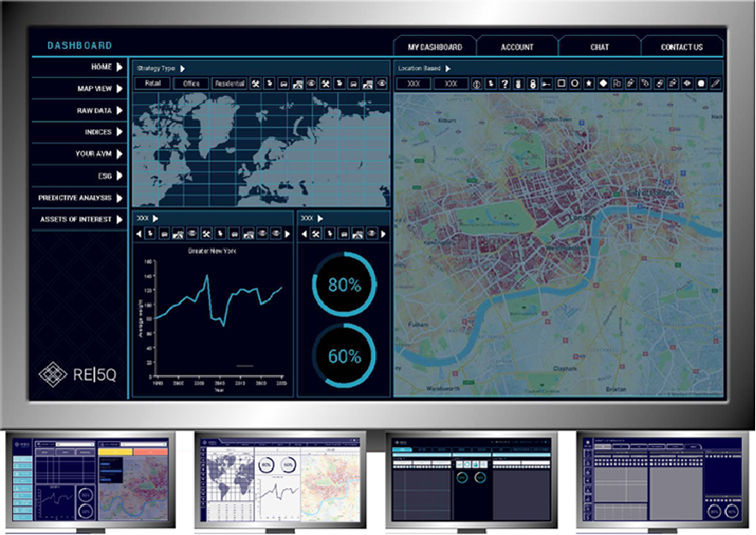Select the diamond shape icon above map

(604, 84)
